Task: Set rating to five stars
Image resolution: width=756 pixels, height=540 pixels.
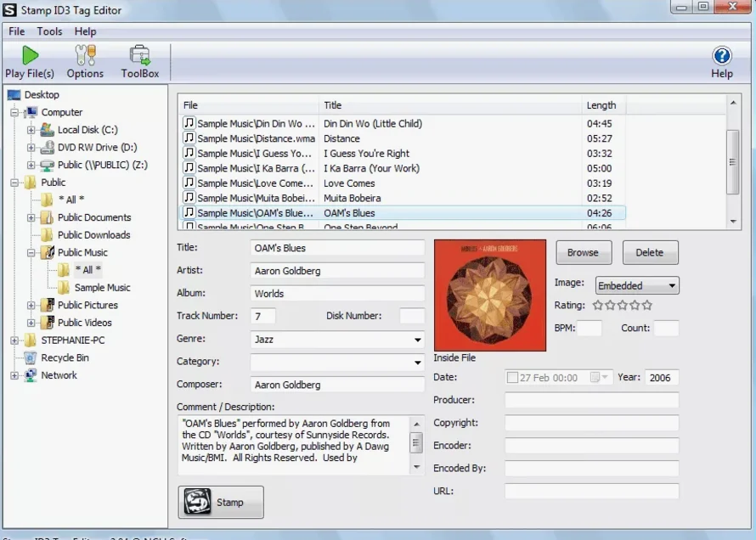Action: pyautogui.click(x=647, y=305)
